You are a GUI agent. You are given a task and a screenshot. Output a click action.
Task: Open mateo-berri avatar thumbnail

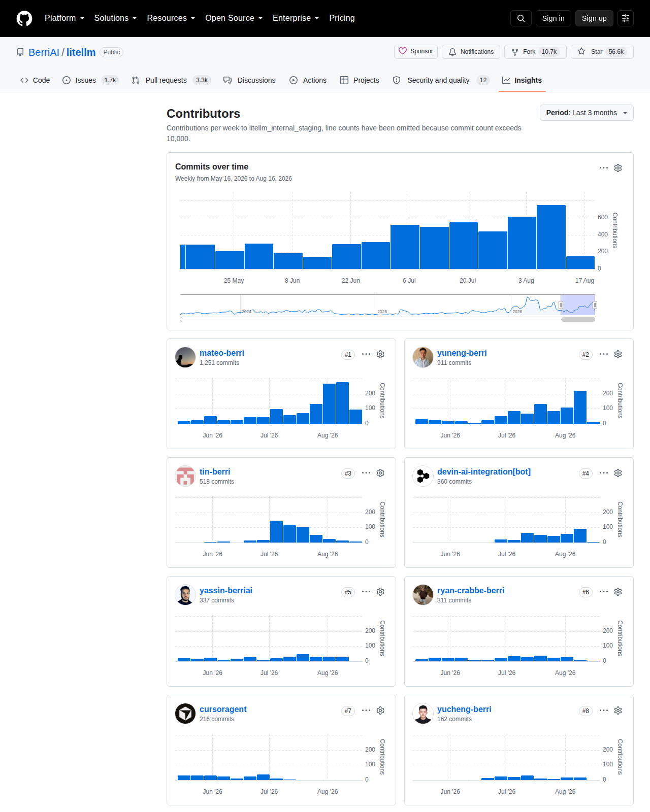click(185, 357)
